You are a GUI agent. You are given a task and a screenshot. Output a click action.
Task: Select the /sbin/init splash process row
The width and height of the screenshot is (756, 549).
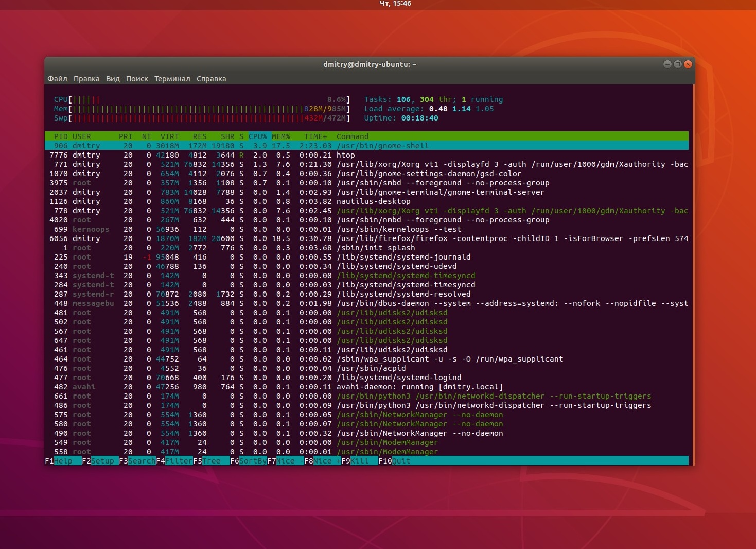tap(366, 248)
